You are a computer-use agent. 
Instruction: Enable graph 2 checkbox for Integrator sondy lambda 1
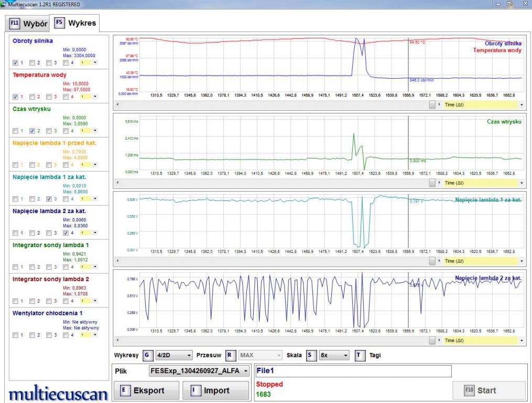point(32,267)
